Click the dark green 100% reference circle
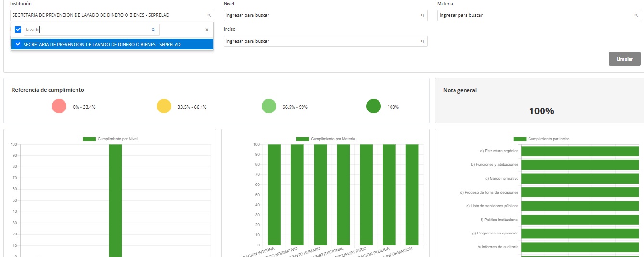This screenshot has width=644, height=257. pyautogui.click(x=374, y=106)
